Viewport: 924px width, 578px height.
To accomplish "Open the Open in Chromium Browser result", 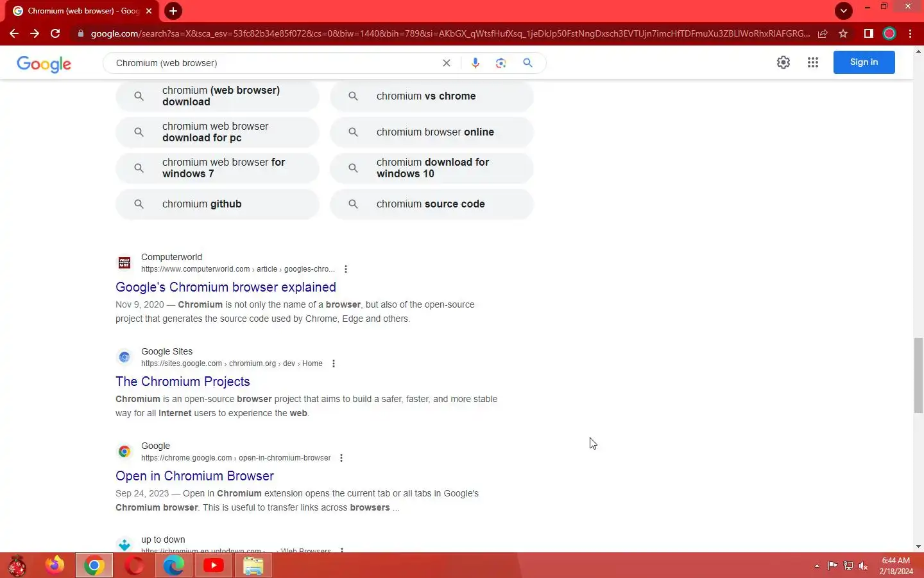I will point(194,476).
